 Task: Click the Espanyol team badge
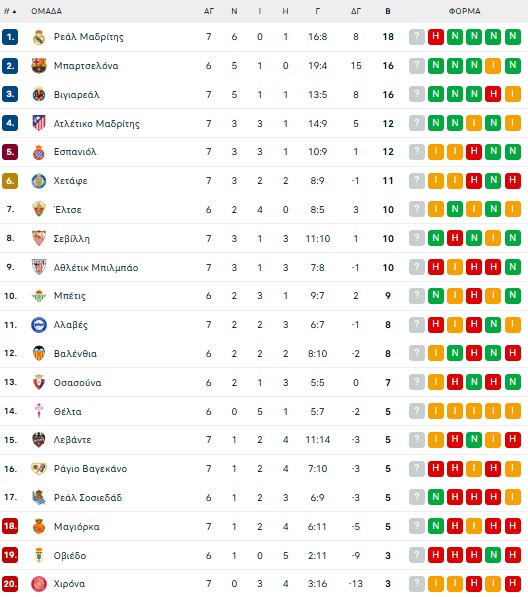coord(39,152)
